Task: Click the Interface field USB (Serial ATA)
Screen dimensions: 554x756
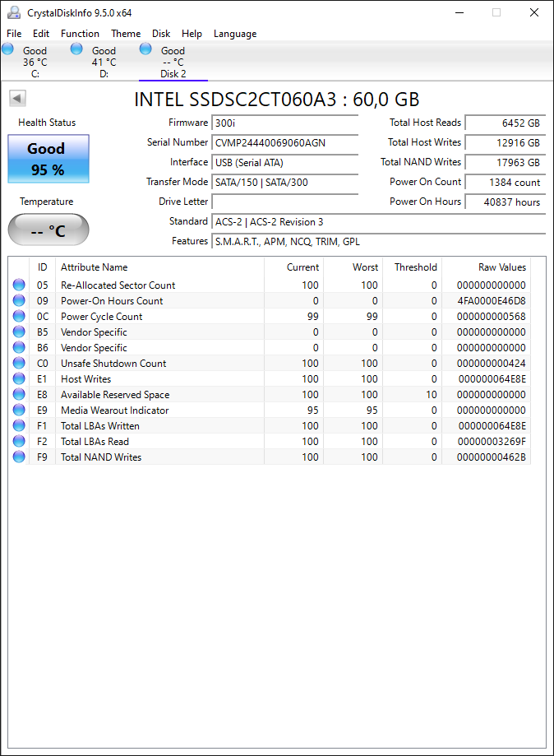Action: pyautogui.click(x=284, y=163)
